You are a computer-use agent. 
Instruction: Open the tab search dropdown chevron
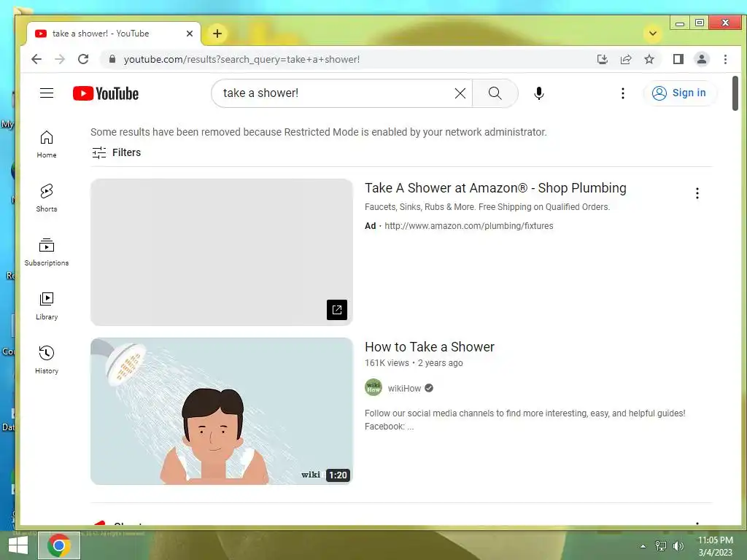(653, 34)
